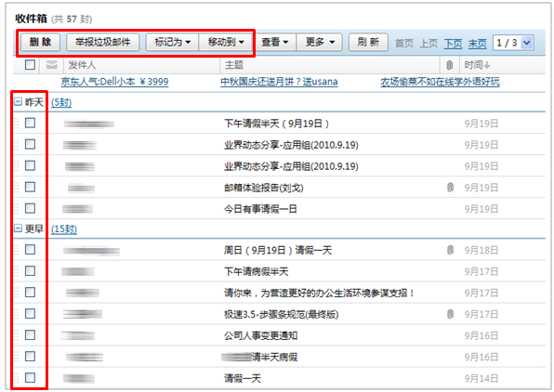Check the 请假一天 email
This screenshot has width=554, height=392.
(x=30, y=377)
